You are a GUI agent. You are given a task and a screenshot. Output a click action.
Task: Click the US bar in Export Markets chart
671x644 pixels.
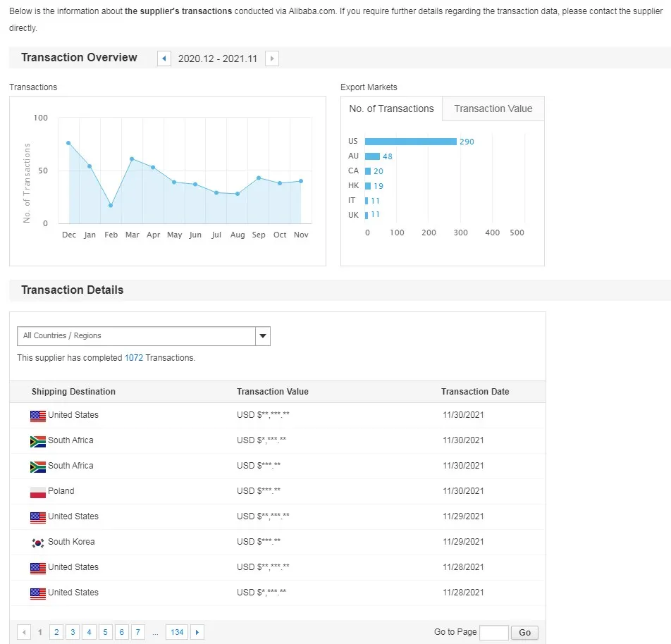410,142
